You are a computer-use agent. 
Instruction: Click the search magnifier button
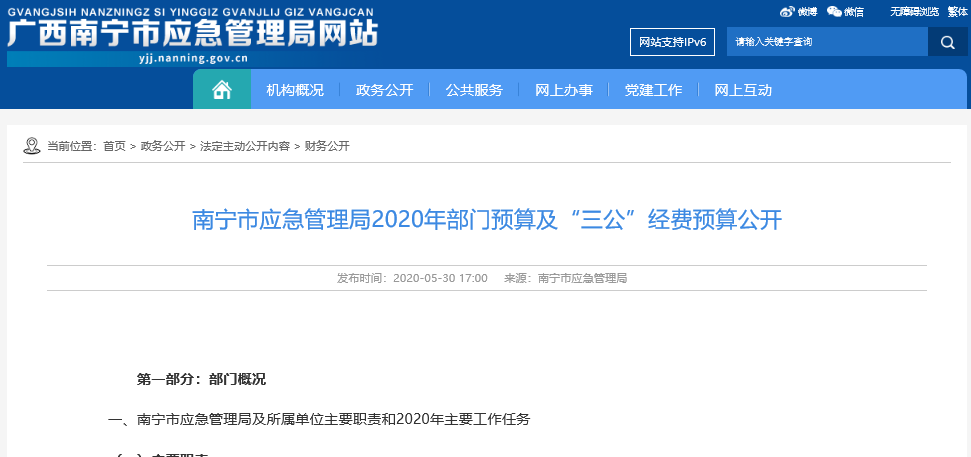click(946, 42)
